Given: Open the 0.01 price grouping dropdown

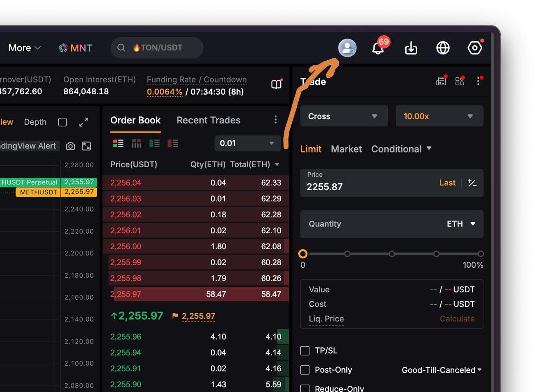Looking at the screenshot, I should tap(247, 143).
